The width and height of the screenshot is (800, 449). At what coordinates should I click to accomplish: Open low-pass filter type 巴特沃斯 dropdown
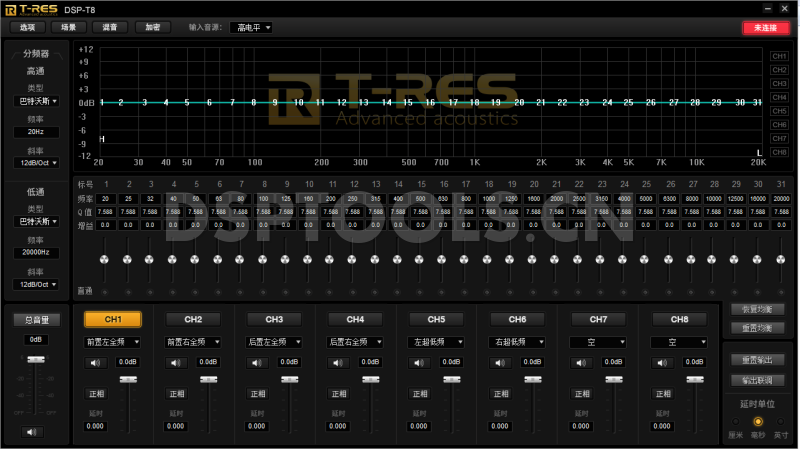pos(36,222)
